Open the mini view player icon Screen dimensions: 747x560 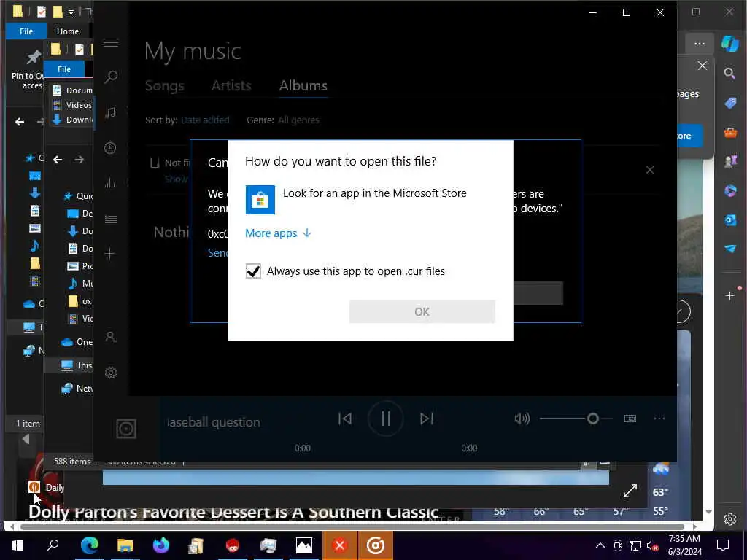click(630, 419)
